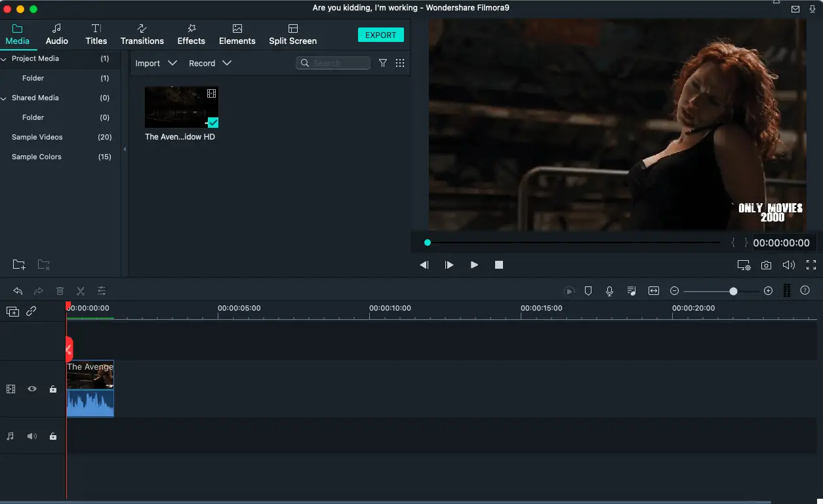
Task: Select Sample Colors in sidebar
Action: click(37, 157)
